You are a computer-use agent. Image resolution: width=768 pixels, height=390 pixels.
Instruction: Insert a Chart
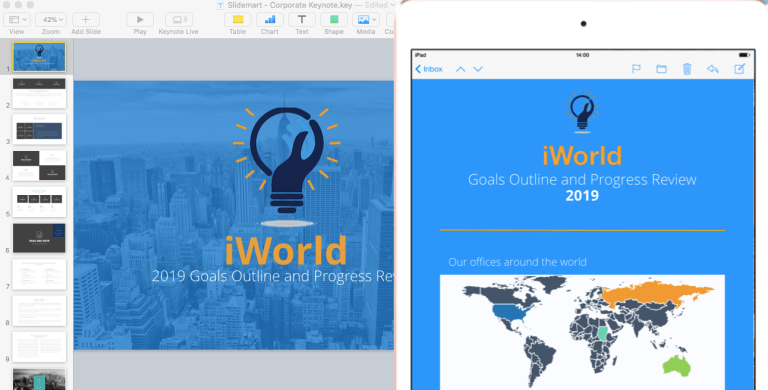coord(269,20)
